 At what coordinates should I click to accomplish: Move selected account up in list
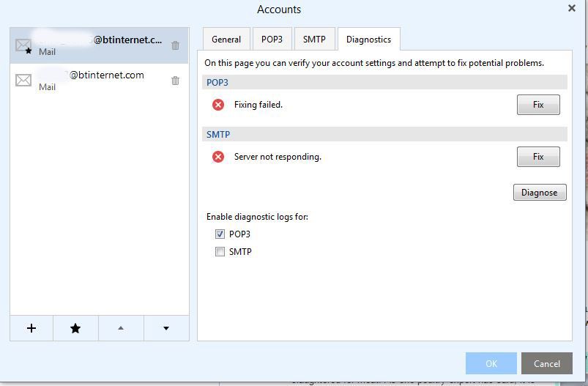pyautogui.click(x=121, y=328)
